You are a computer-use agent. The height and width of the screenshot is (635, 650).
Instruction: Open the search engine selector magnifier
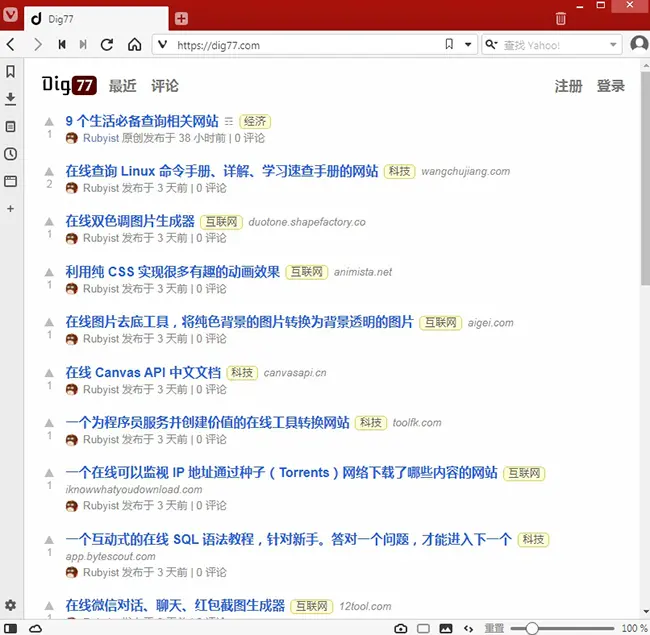(x=491, y=44)
